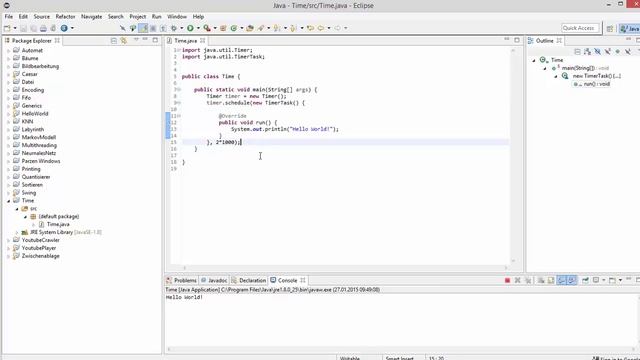Expand the Automat project

(x=9, y=51)
